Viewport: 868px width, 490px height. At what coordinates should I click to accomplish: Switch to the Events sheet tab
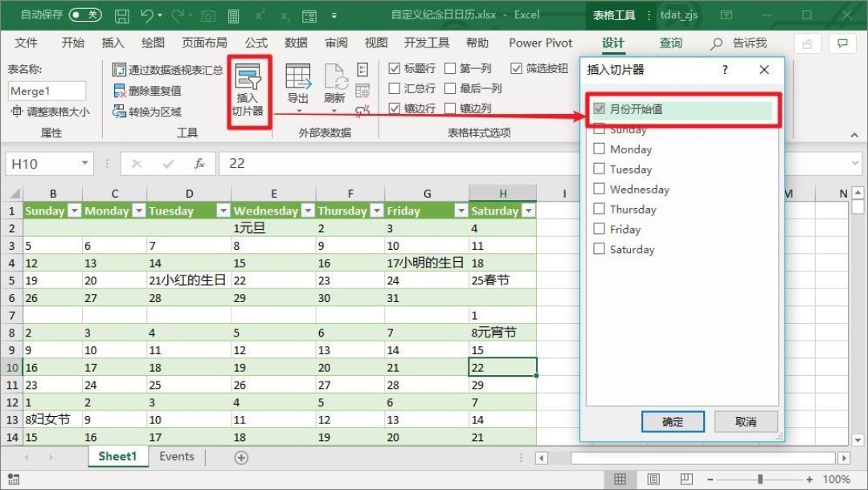(177, 457)
